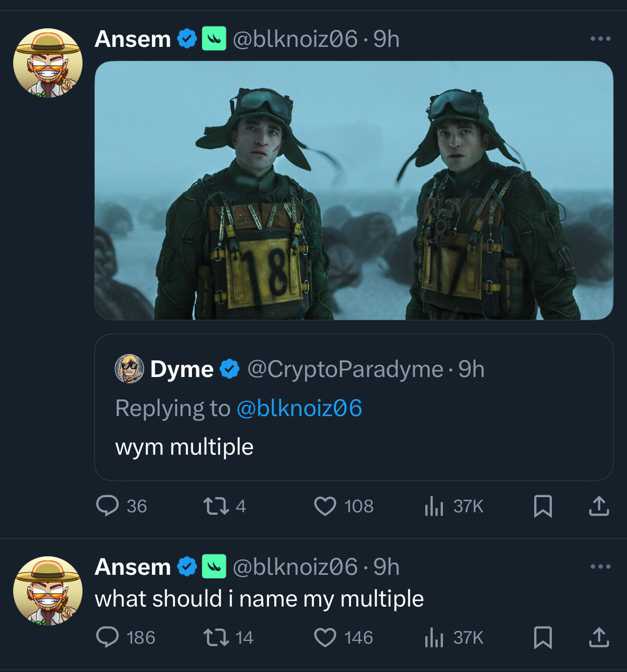Bookmark the first Ansem tweet
Viewport: 627px width, 672px height.
point(543,506)
